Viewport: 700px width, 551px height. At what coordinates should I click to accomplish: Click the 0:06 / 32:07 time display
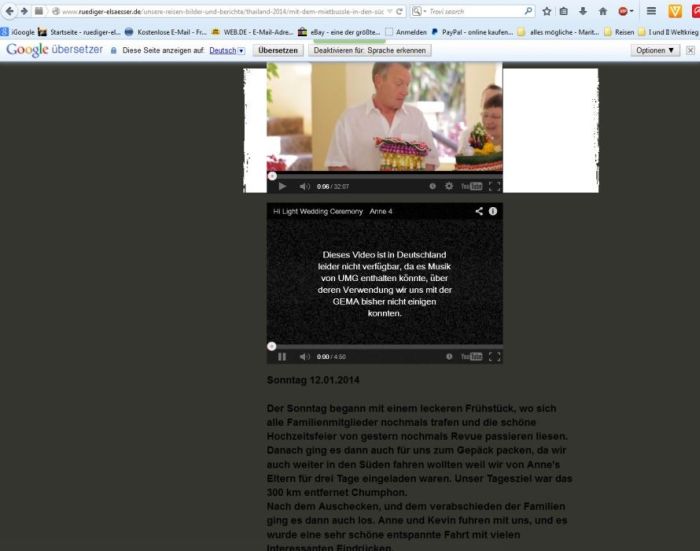click(x=333, y=187)
